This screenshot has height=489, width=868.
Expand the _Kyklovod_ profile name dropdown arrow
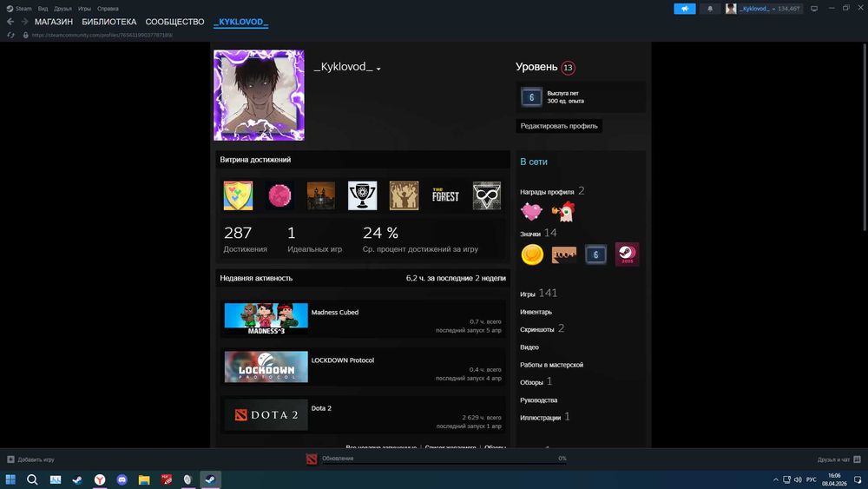click(x=378, y=69)
